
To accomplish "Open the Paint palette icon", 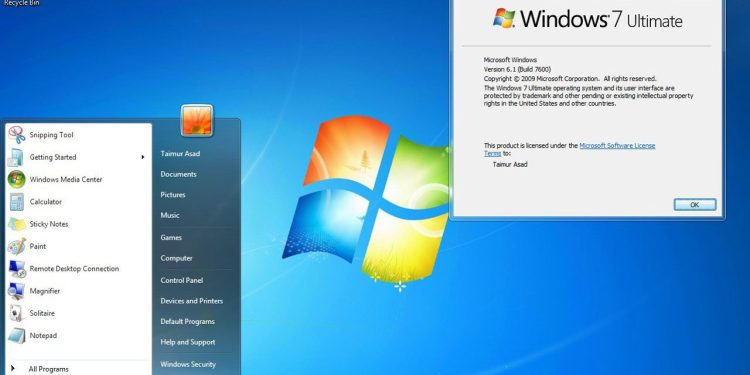I will pyautogui.click(x=17, y=246).
